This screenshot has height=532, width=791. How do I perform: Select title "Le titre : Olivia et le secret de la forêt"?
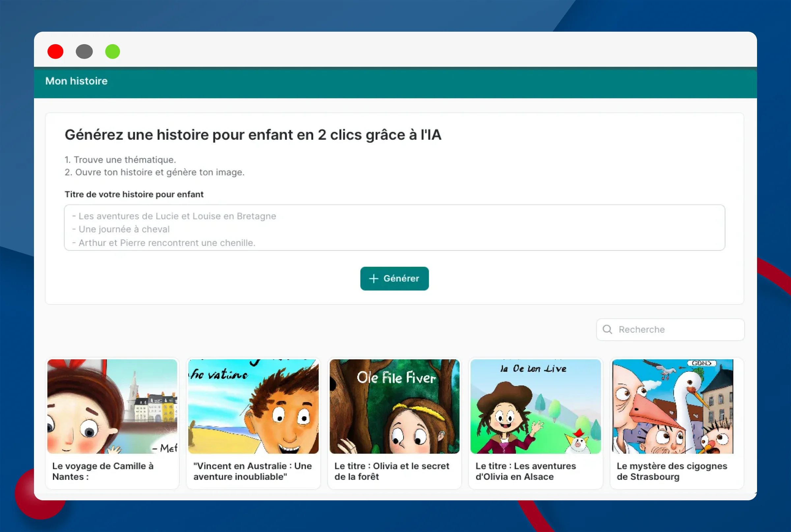392,471
